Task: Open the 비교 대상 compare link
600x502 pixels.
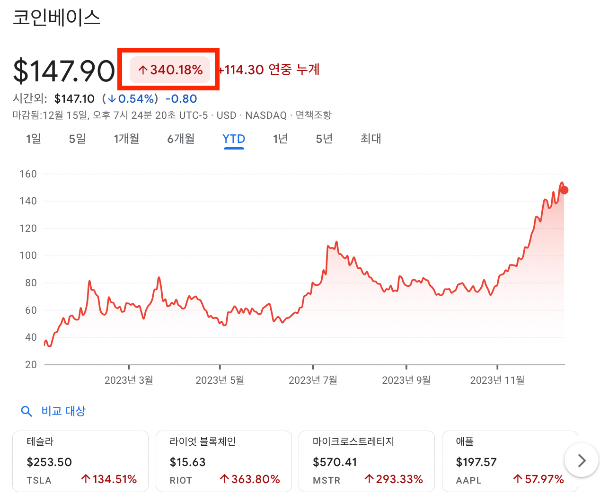Action: coord(64,411)
